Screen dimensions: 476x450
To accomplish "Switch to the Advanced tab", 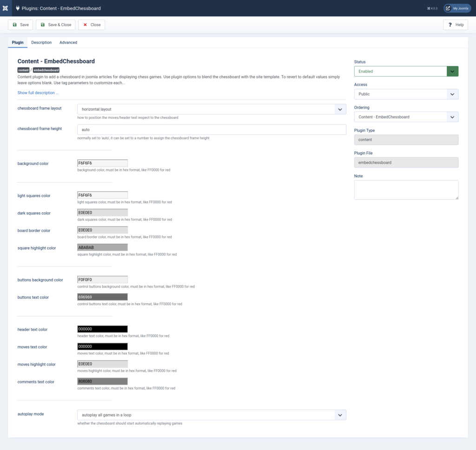I will 68,42.
